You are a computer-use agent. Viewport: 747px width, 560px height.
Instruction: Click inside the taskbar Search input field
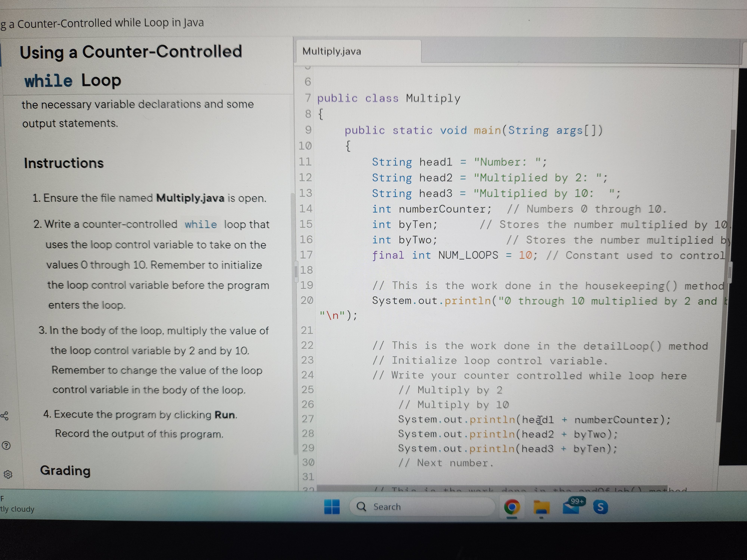coord(422,506)
